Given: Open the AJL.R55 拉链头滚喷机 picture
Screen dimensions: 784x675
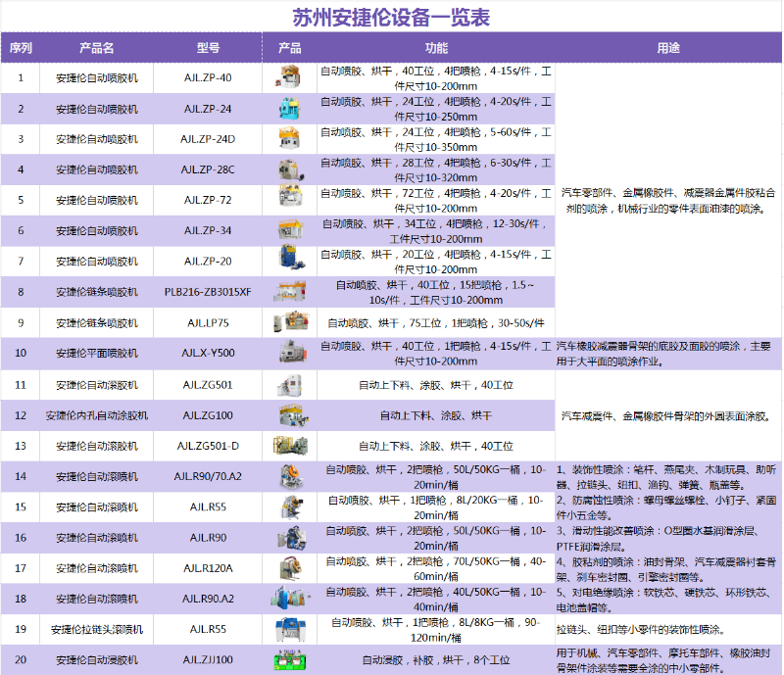Looking at the screenshot, I should click(289, 628).
